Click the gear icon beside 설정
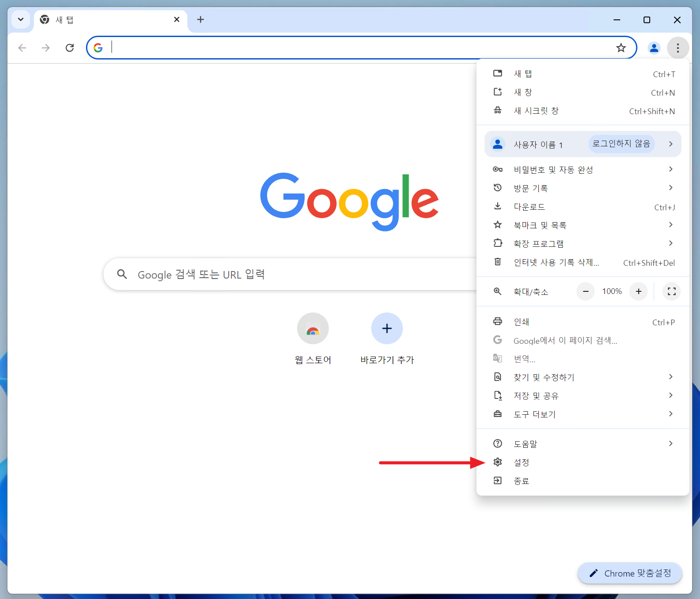The width and height of the screenshot is (700, 599). coord(498,462)
